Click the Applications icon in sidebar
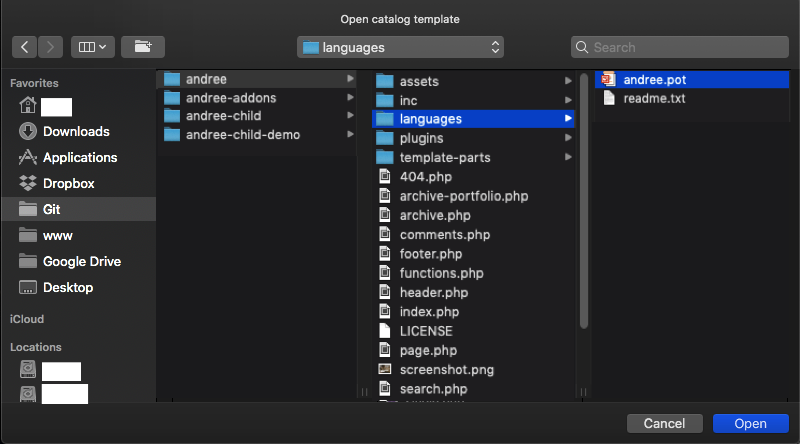This screenshot has width=800, height=444. click(28, 157)
